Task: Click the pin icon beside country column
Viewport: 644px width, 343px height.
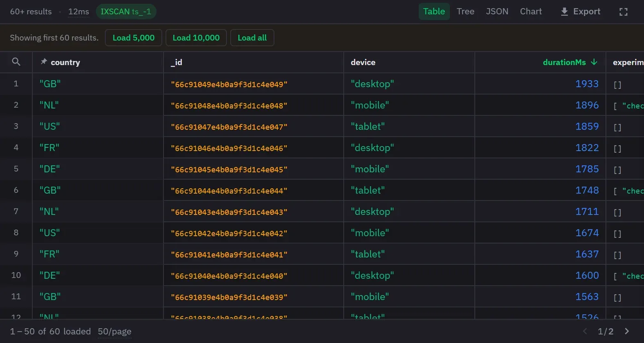Action: pos(43,61)
